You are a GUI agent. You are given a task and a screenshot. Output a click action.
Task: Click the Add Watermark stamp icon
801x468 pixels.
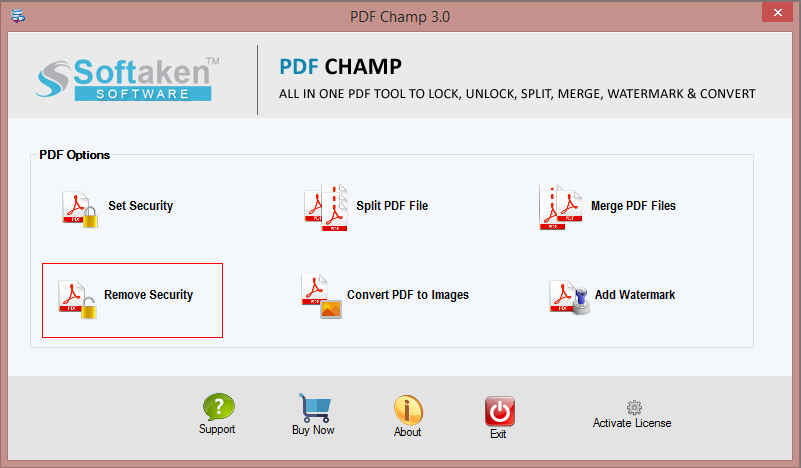point(570,297)
